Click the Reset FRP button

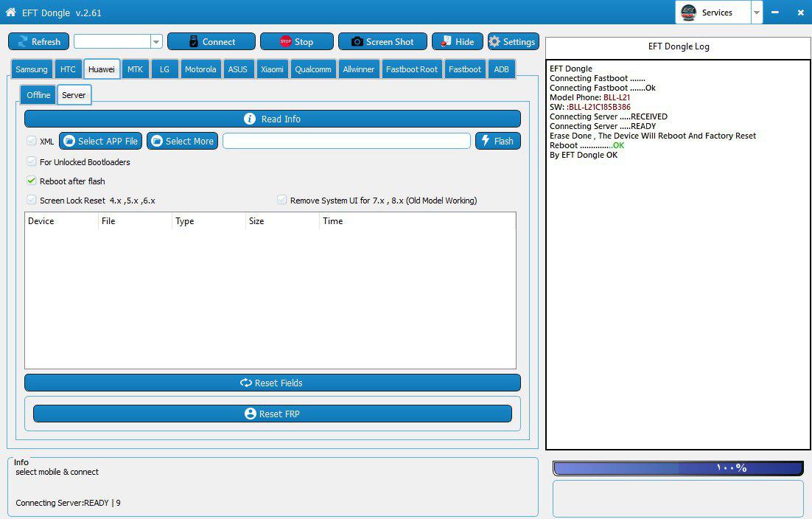tap(272, 414)
